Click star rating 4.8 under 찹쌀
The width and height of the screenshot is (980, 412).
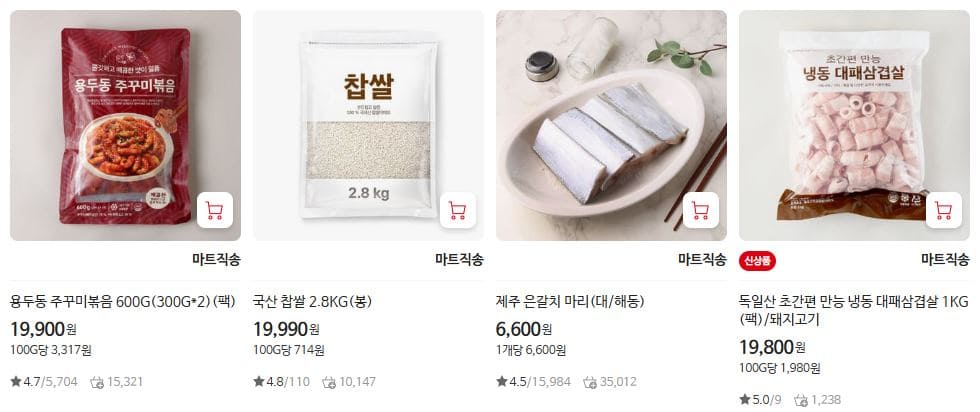(x=268, y=381)
